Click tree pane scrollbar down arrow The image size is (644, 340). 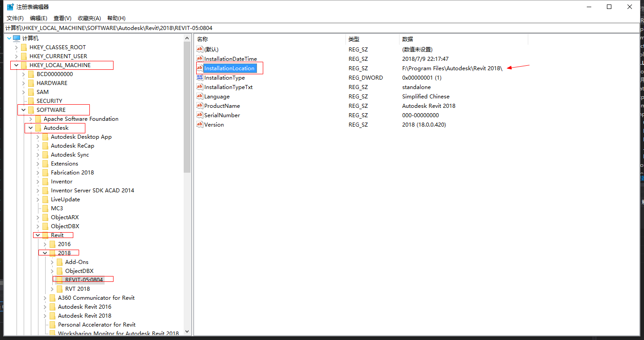pos(187,332)
